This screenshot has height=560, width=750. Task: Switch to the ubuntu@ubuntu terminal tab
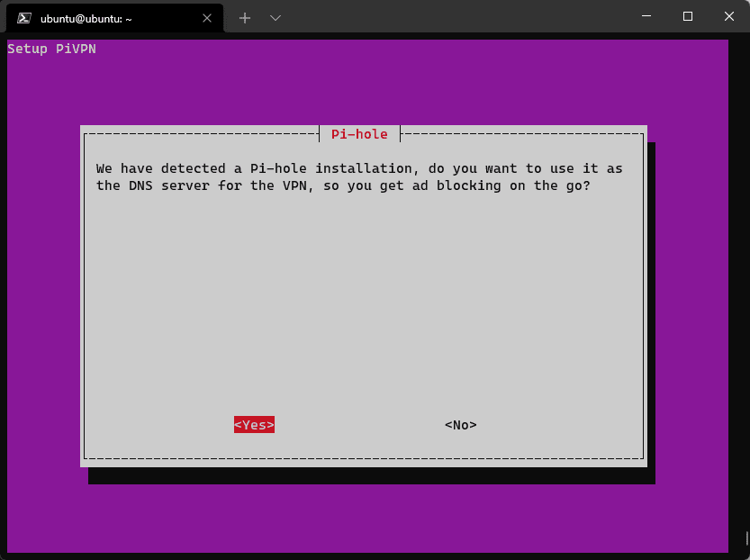coord(114,18)
